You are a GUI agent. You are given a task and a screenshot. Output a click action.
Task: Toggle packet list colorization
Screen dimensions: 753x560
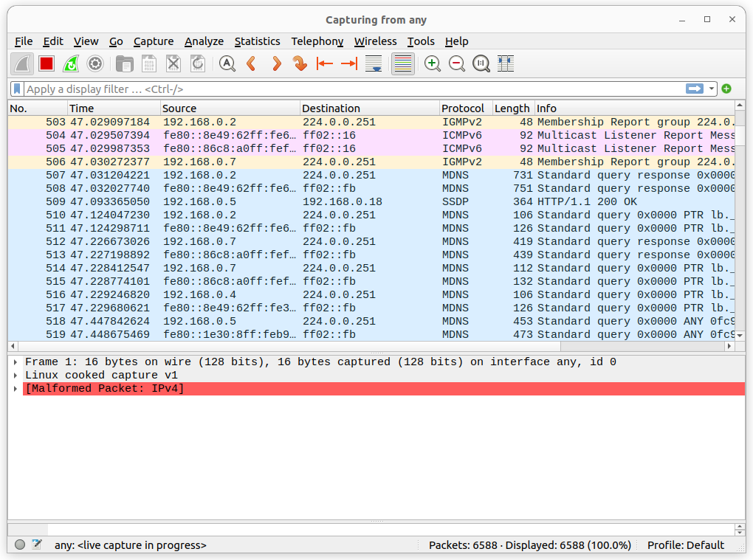(x=403, y=64)
